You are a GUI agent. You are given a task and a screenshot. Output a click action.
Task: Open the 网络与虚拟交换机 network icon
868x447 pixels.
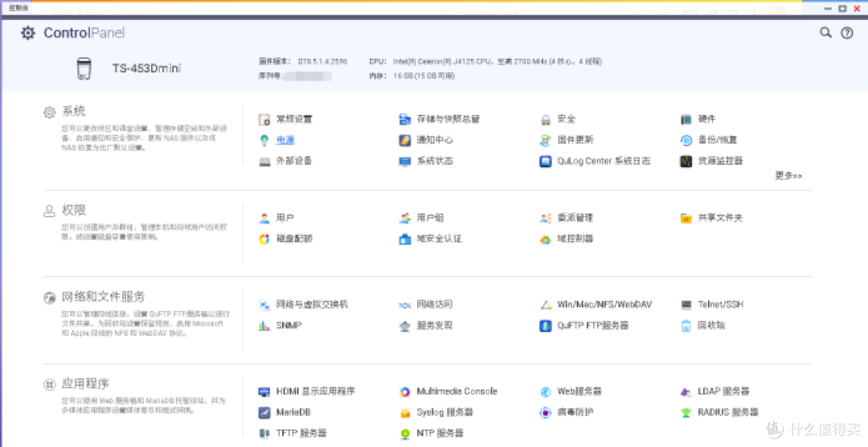(264, 305)
